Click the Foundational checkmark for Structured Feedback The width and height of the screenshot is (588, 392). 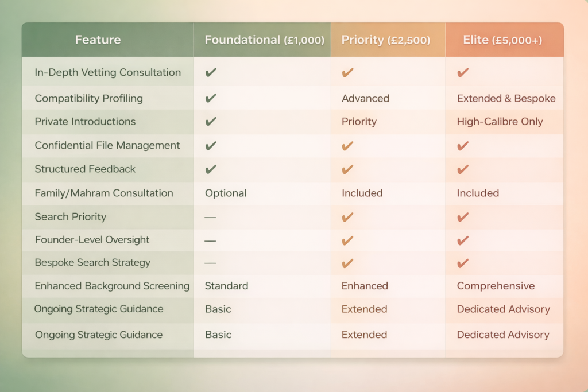(x=211, y=169)
